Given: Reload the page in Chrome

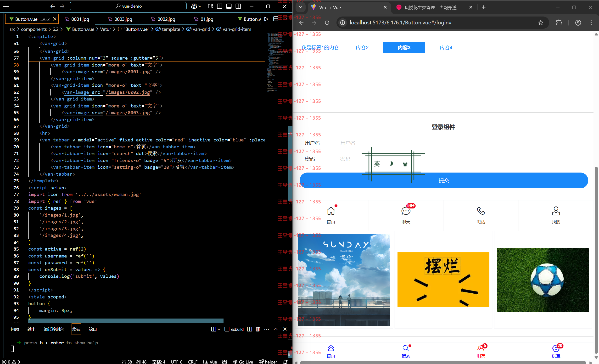Looking at the screenshot, I should pos(327,22).
